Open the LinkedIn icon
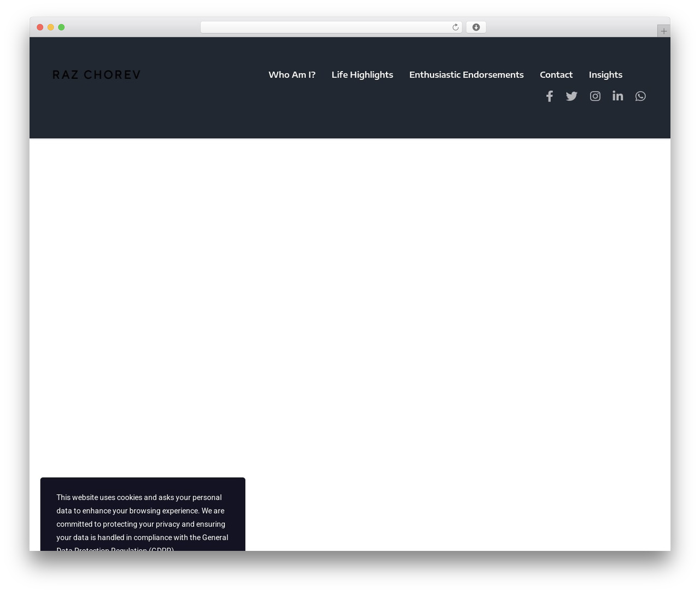 [x=618, y=96]
